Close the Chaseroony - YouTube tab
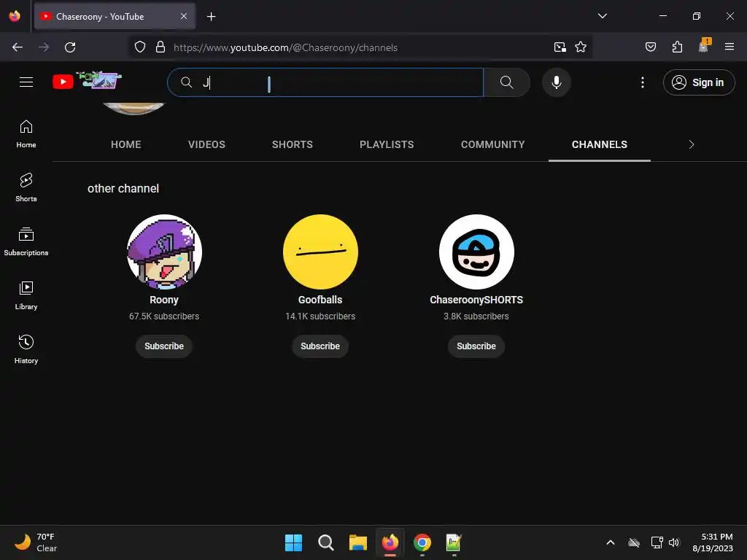Image resolution: width=747 pixels, height=560 pixels. (x=184, y=16)
